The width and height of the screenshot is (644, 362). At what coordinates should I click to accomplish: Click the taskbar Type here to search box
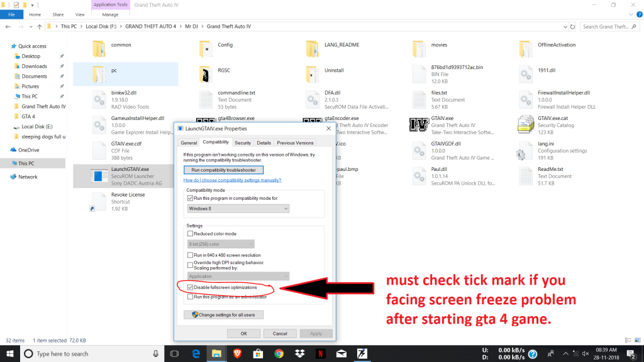pos(92,354)
